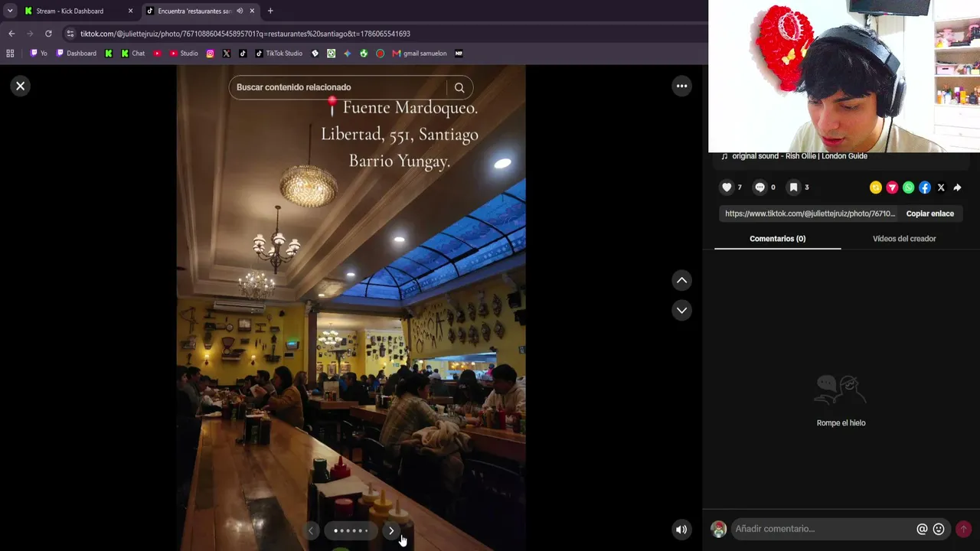Image resolution: width=980 pixels, height=551 pixels.
Task: Select the Encuentra 'restaurantes' TikTok tab
Action: tap(194, 11)
